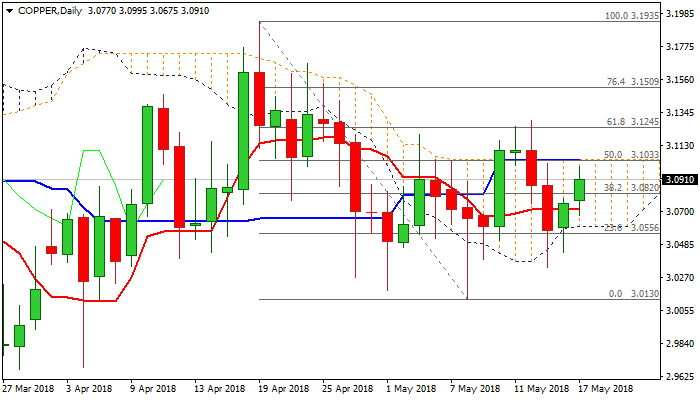Select the 38.2 retracement label at 3.0820
The image size is (700, 400).
629,187
